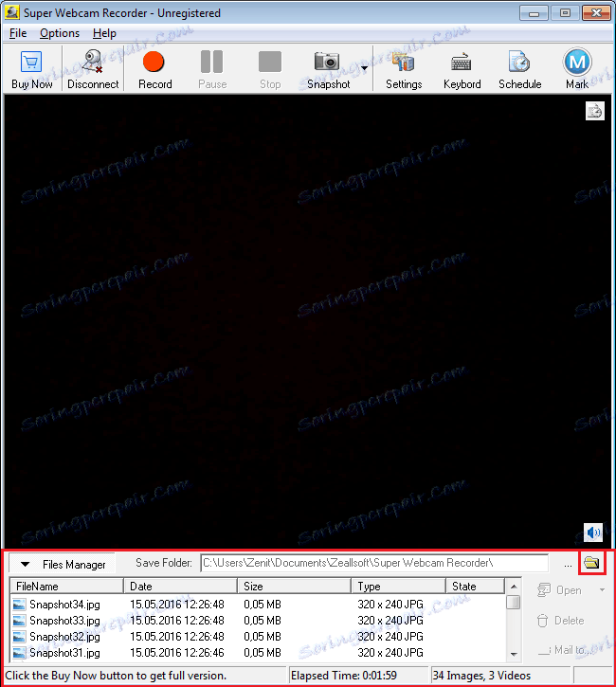Minimize the Super Webcam Recorder window
Image resolution: width=616 pixels, height=687 pixels.
[534, 13]
